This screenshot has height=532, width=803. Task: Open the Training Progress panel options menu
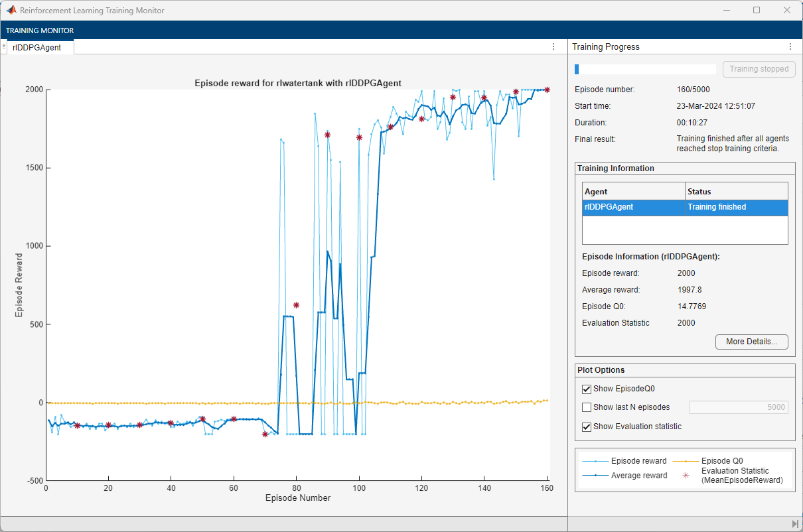click(790, 47)
